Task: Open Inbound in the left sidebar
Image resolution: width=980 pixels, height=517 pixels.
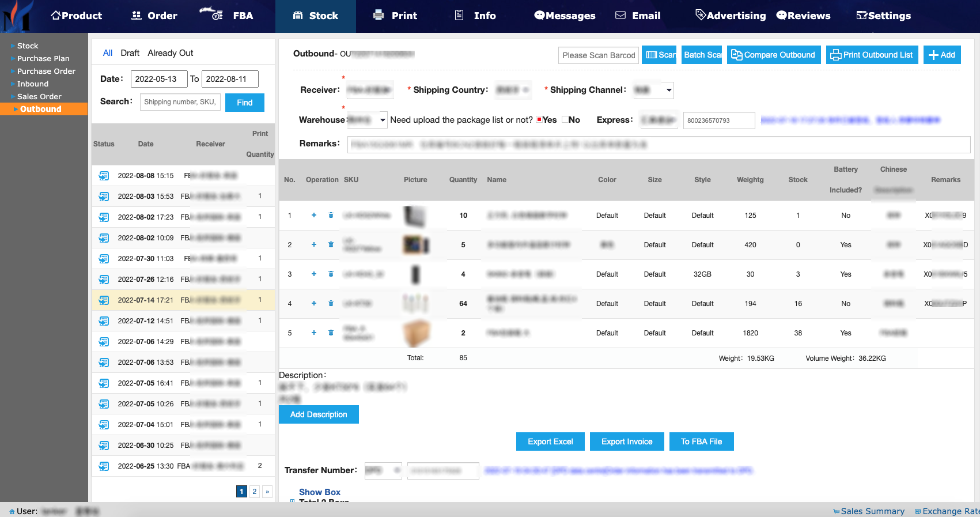Action: (x=33, y=84)
